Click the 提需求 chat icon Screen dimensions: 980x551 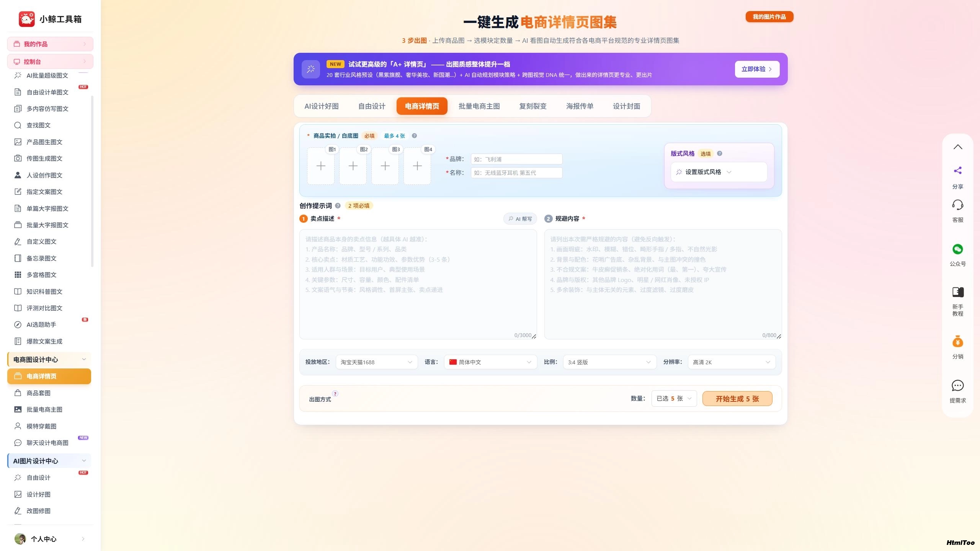point(958,386)
